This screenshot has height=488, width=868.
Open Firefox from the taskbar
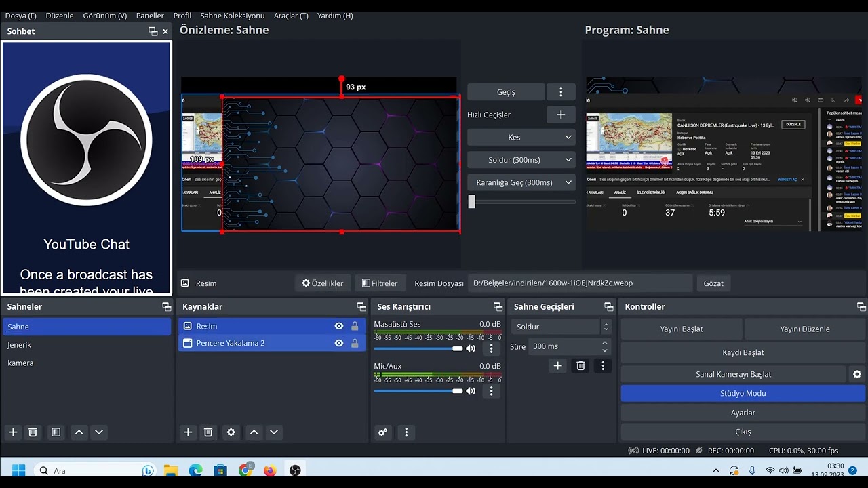[x=270, y=470]
